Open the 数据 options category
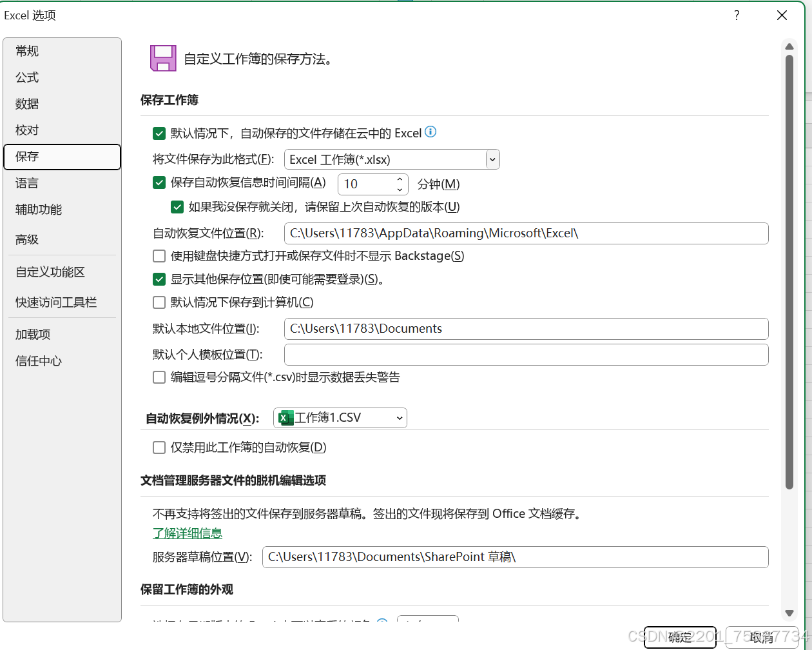The image size is (812, 650). (62, 104)
